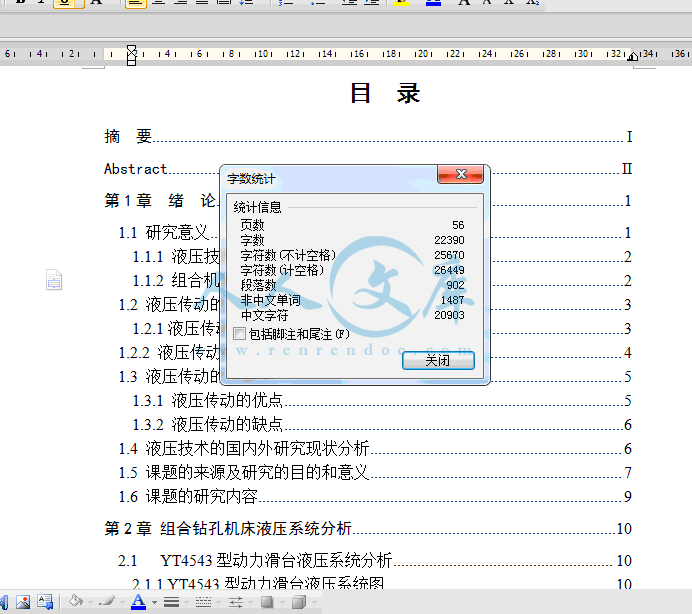Click 中文字符 value 20903

(449, 315)
